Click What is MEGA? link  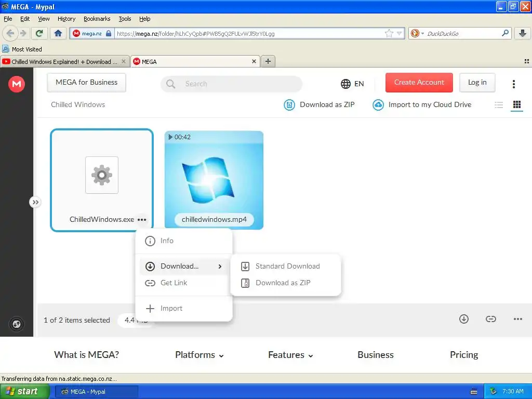87,355
